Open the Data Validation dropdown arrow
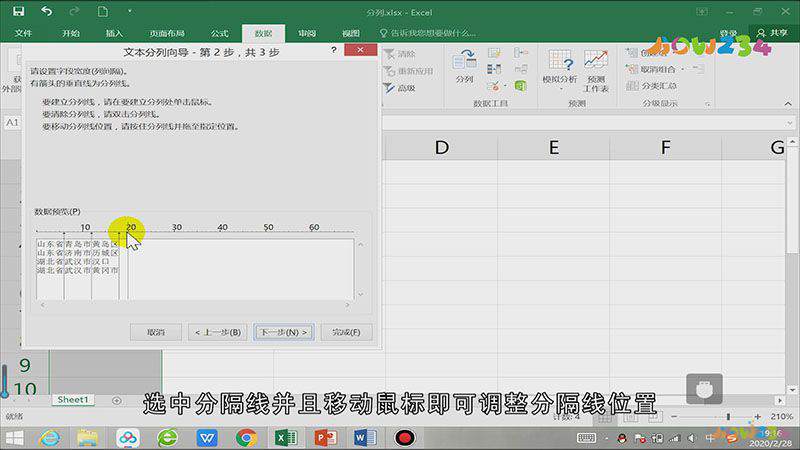Viewport: 800px width, 450px height. (x=505, y=86)
